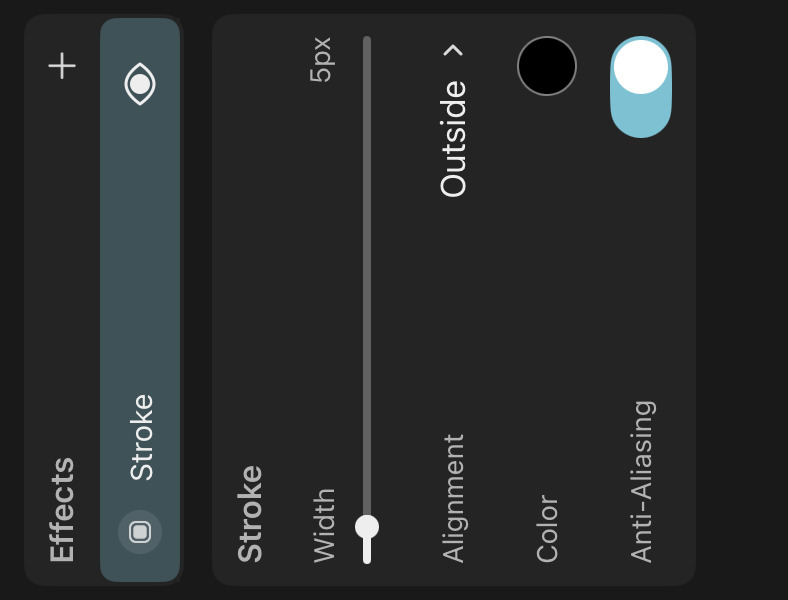Click the Stroke effect type icon
The image size is (788, 600).
[140, 531]
